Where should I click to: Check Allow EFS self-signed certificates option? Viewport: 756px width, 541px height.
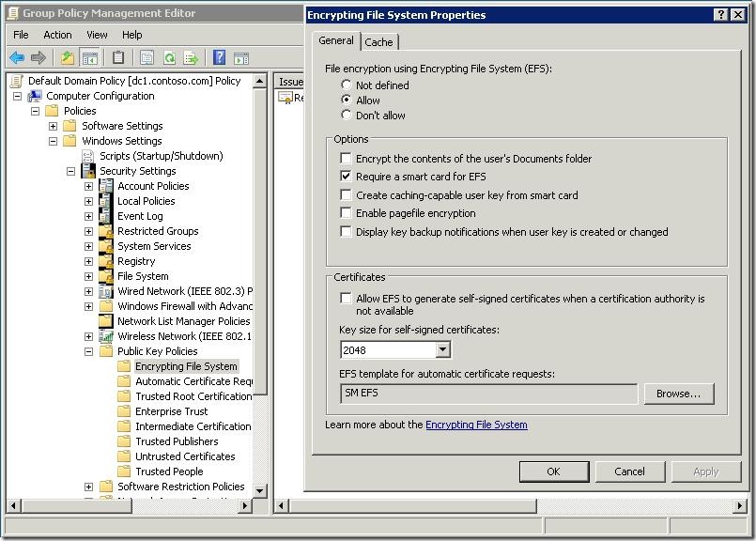[346, 298]
